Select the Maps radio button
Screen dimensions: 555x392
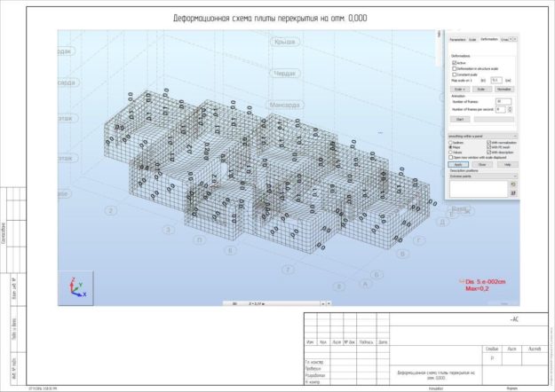(x=451, y=147)
